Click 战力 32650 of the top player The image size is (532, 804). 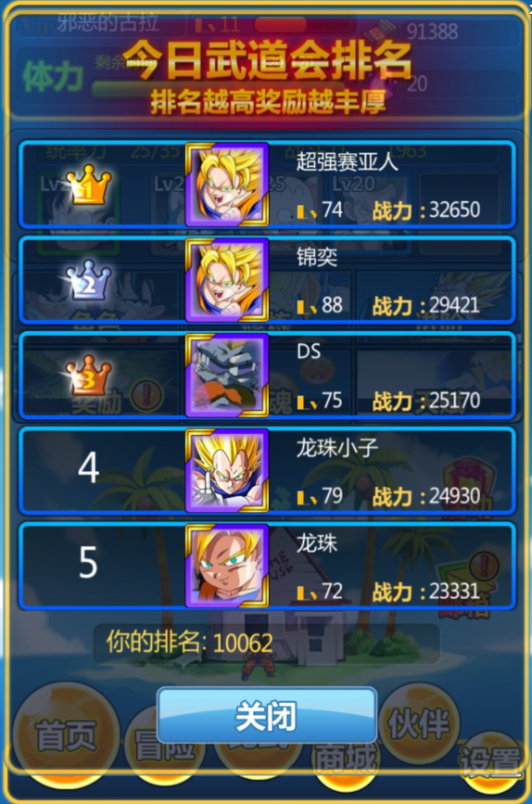pos(426,211)
